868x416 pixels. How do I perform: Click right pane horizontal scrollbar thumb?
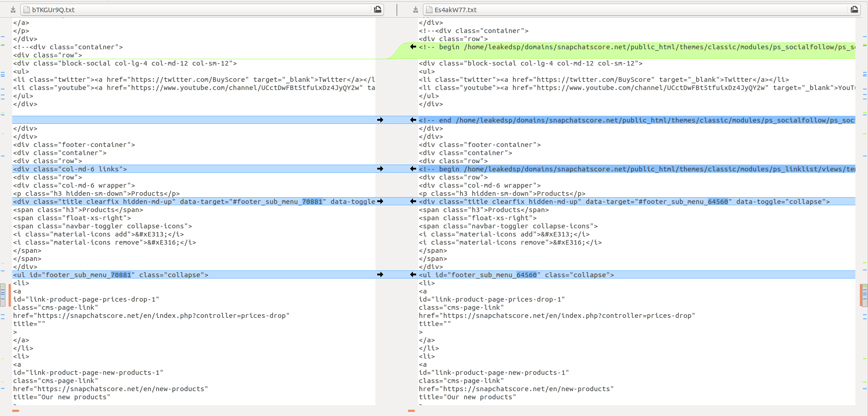411,411
